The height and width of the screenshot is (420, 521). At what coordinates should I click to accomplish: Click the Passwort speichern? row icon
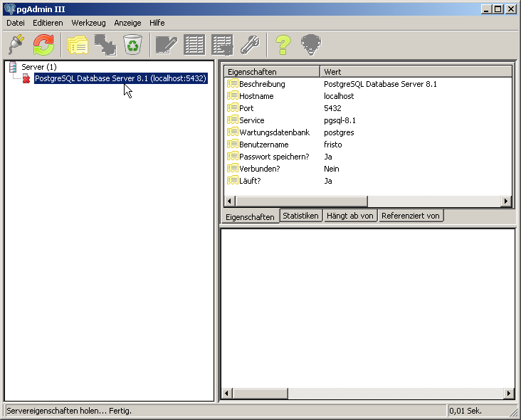pos(232,156)
